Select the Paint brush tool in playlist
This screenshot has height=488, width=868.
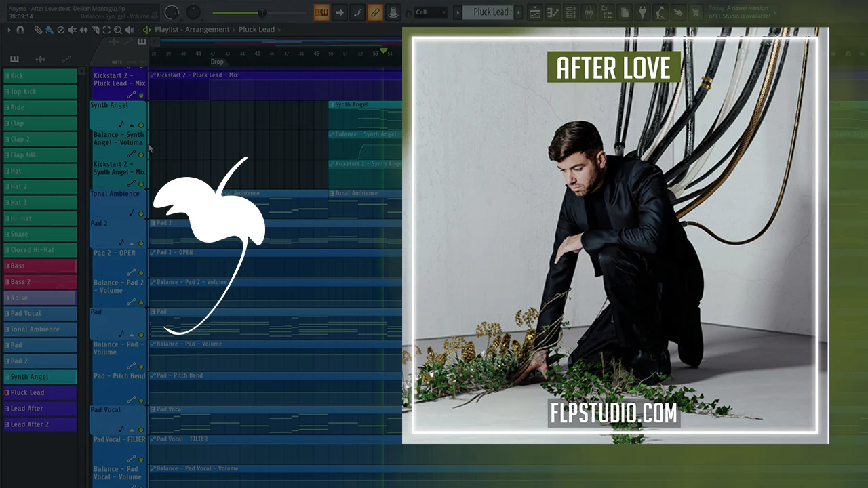[50, 30]
